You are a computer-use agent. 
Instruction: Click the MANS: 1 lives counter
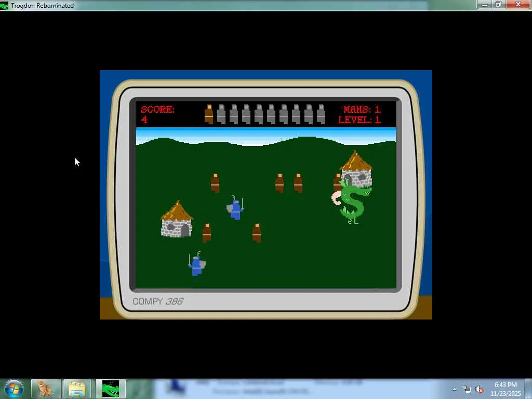click(362, 109)
